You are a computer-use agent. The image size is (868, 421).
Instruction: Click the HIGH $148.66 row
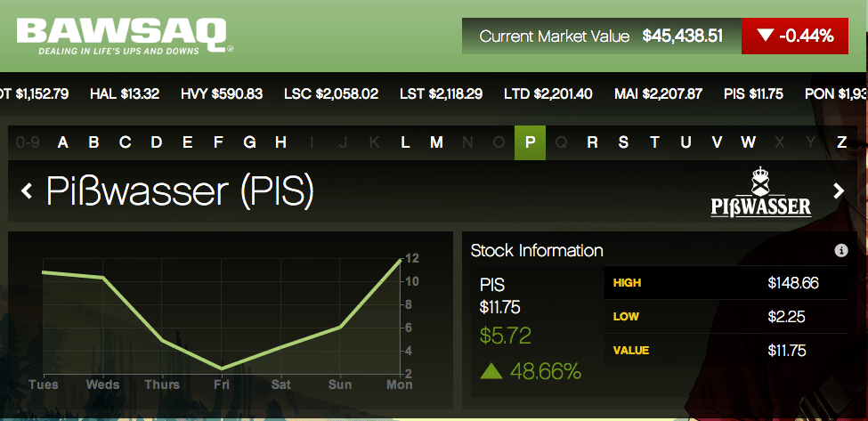[726, 283]
